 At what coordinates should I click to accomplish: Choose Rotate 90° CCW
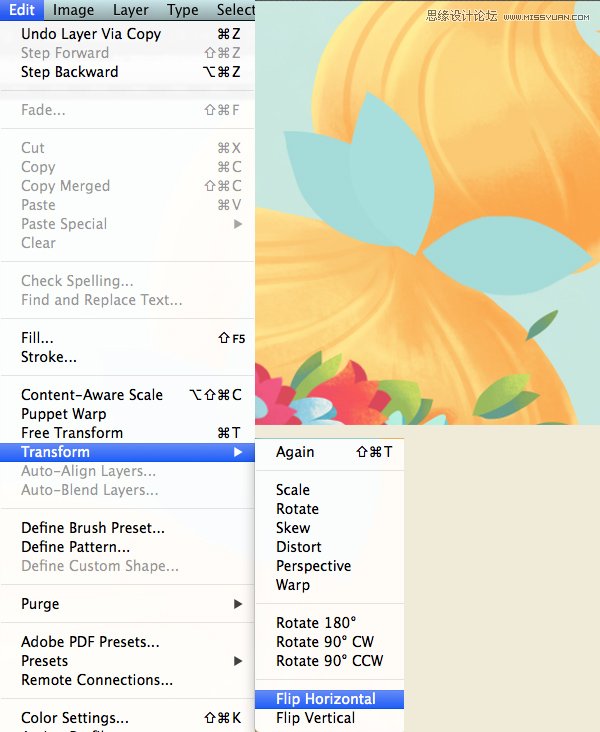[330, 661]
